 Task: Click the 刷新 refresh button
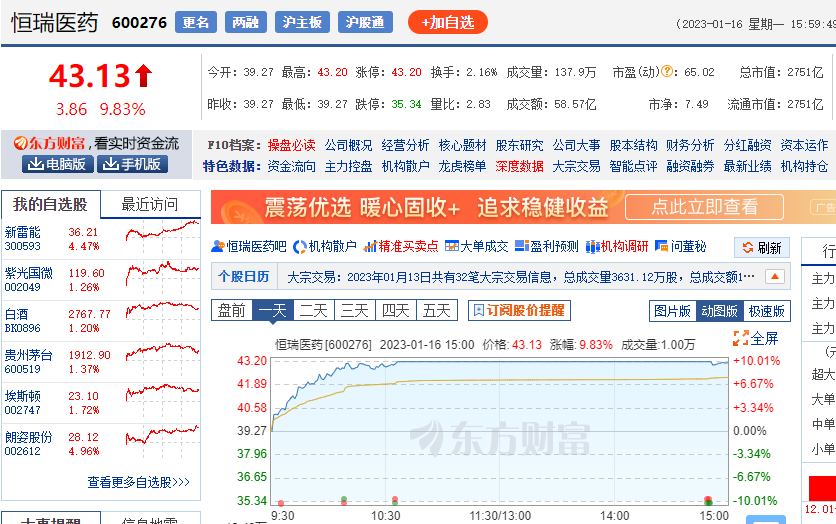click(762, 248)
